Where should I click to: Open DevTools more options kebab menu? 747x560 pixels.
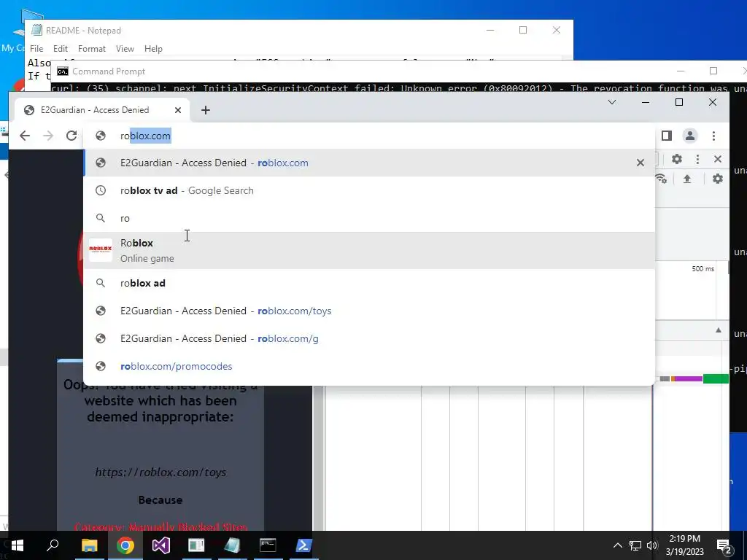[x=697, y=159]
